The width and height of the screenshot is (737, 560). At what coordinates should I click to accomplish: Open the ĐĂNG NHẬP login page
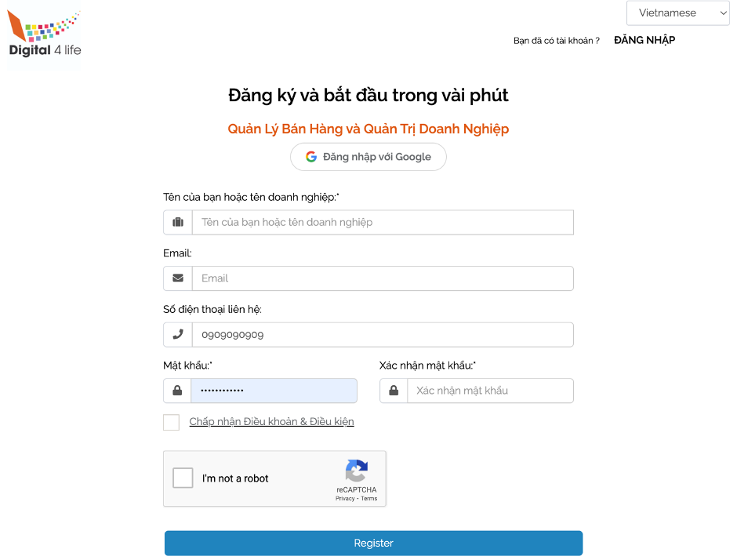pos(644,40)
